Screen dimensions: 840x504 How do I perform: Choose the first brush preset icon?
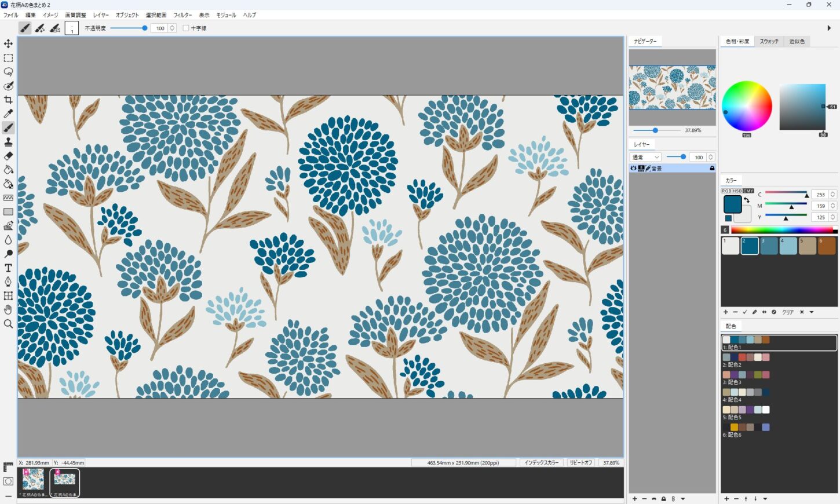25,28
